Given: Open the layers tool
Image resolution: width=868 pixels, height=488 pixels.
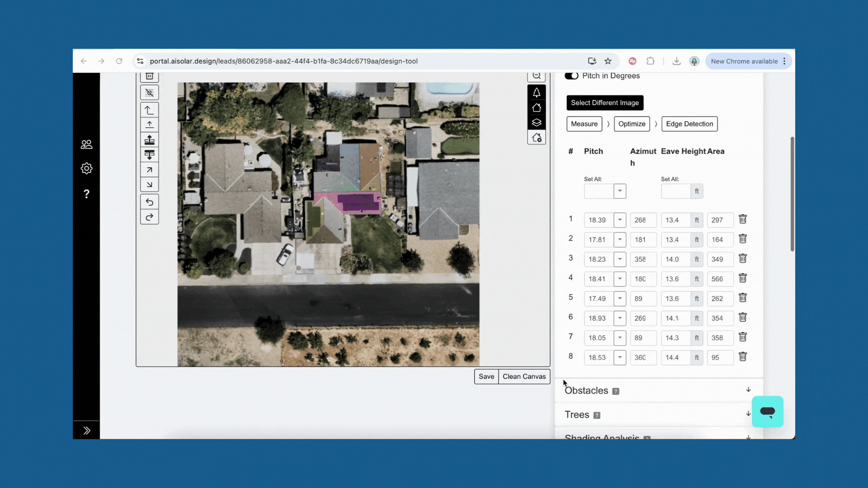Looking at the screenshot, I should (x=537, y=122).
